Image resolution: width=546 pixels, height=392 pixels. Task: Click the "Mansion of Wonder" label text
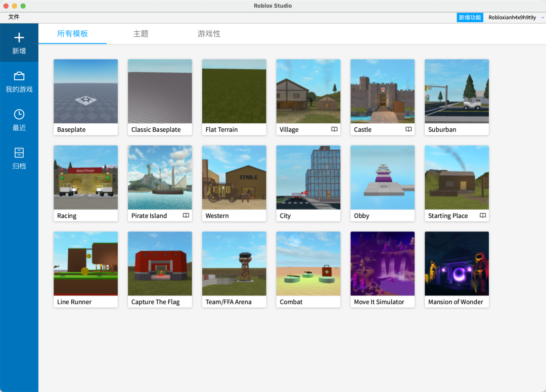[x=456, y=302]
